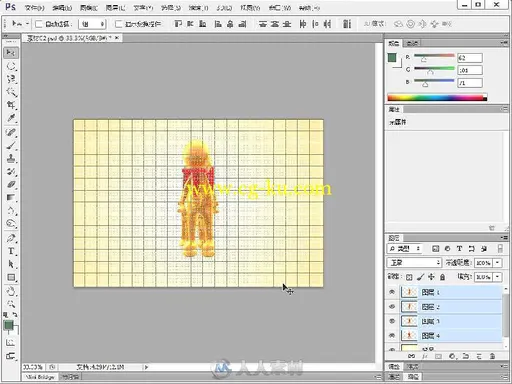This screenshot has height=384, width=512.
Task: Select the Elliptical Marquee tool
Action: pos(11,66)
